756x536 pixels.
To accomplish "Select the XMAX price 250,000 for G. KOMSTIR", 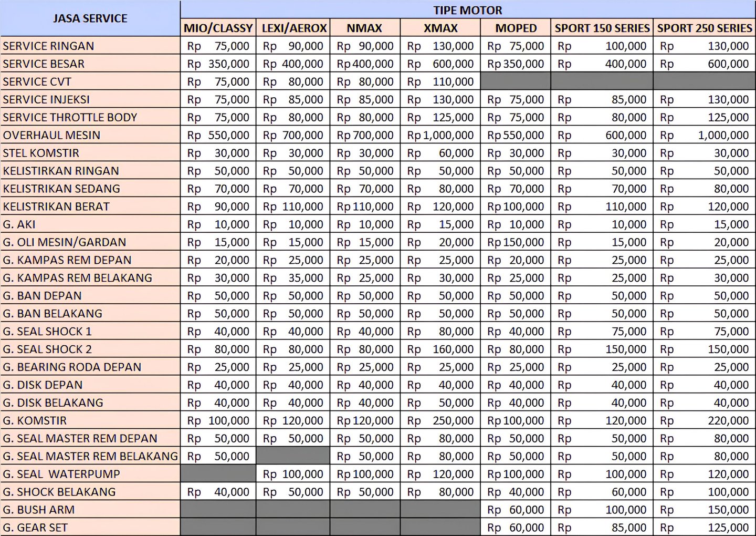I will click(x=440, y=421).
